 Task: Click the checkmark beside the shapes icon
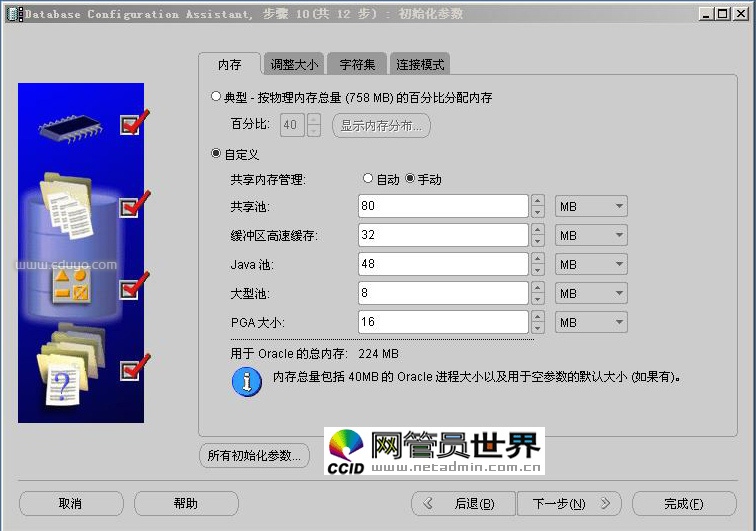(135, 286)
